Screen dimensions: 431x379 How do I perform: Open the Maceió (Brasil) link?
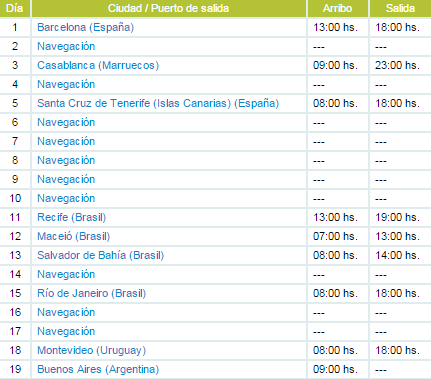[x=74, y=236]
